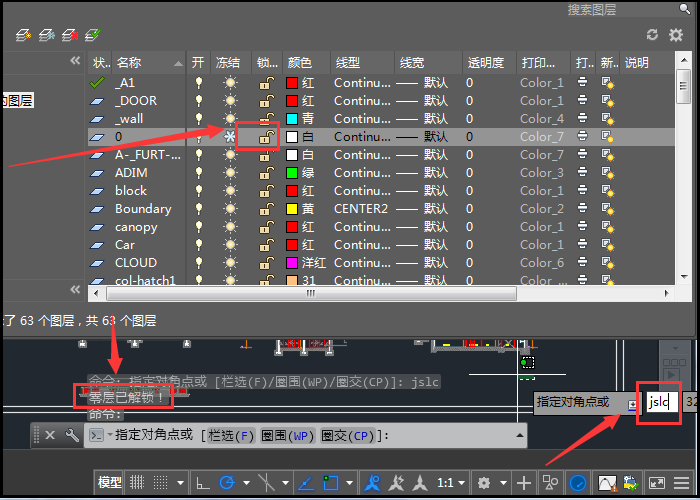Open customization menu hamburger icon
The width and height of the screenshot is (700, 500).
coord(682,483)
